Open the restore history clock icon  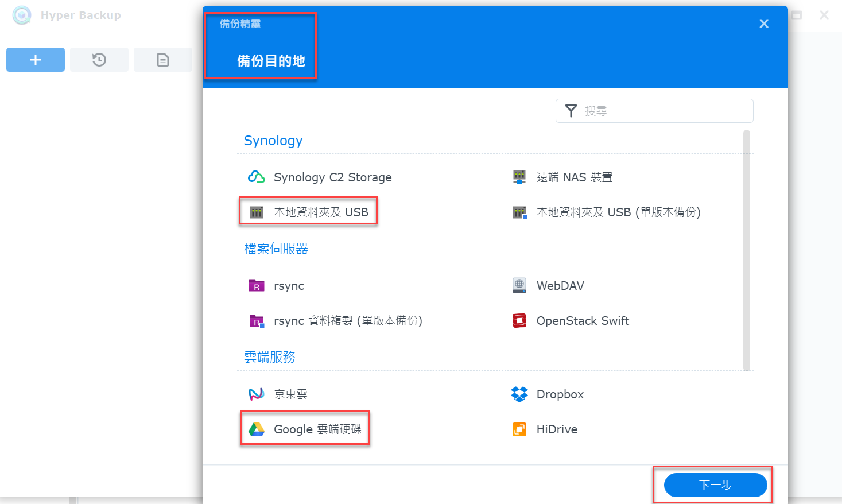click(x=99, y=60)
